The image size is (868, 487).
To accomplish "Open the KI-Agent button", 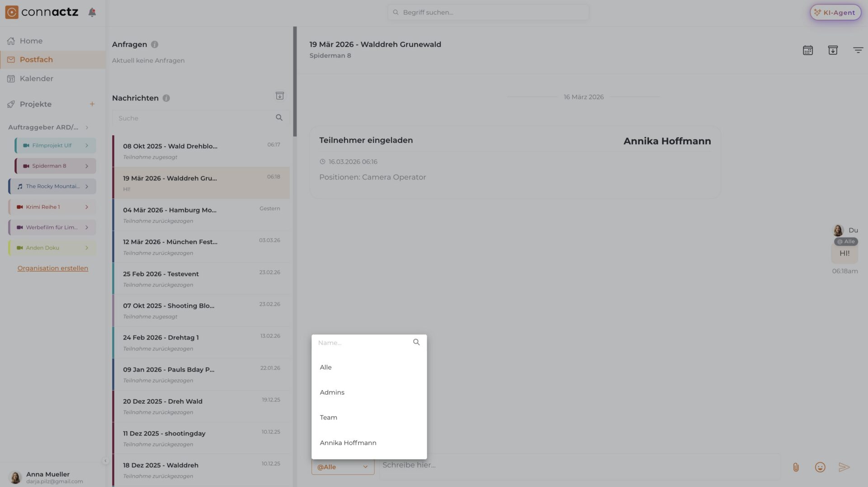I will 835,12.
